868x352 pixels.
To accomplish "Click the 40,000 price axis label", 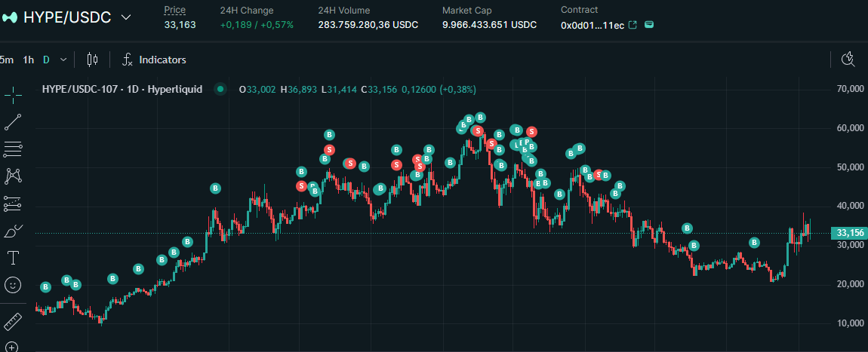I will pyautogui.click(x=849, y=206).
